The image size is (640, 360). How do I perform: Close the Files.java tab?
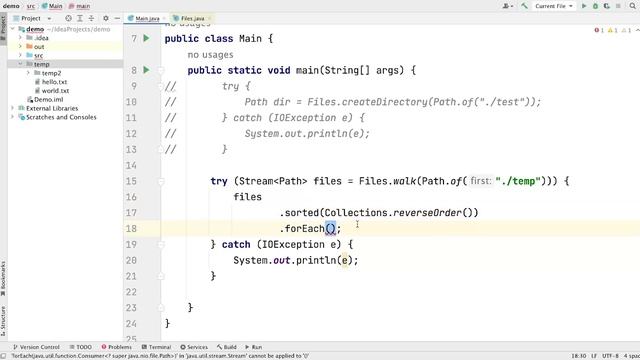(x=209, y=18)
